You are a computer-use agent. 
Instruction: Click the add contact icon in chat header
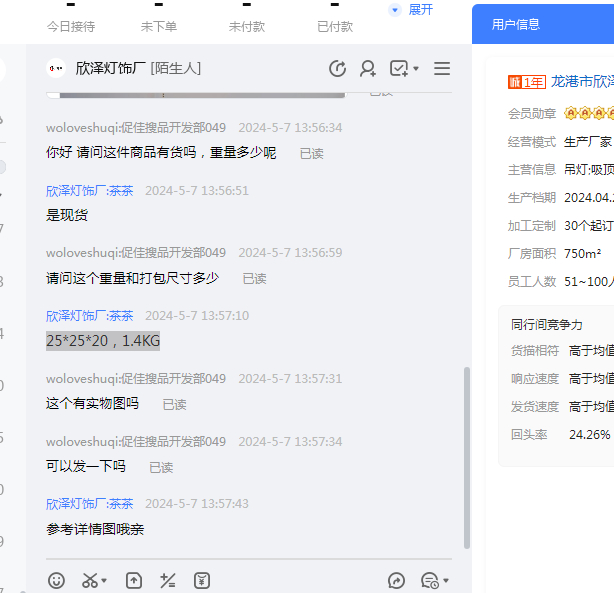click(368, 68)
